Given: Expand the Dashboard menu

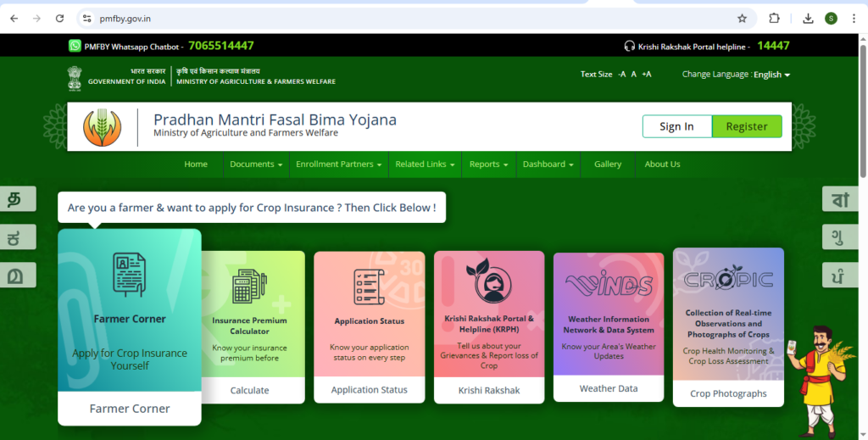Looking at the screenshot, I should point(548,164).
